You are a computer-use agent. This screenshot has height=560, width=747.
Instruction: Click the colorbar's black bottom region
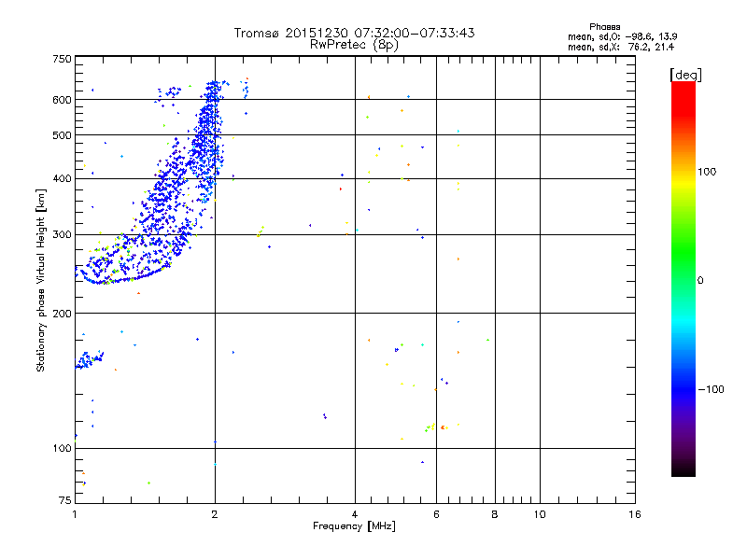click(x=684, y=469)
